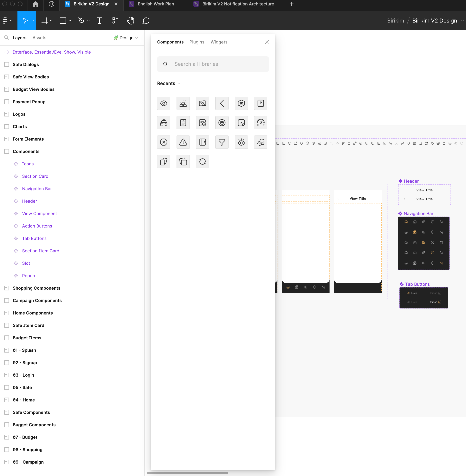Click the Birikim project breadcrumb
Viewport: 466px width, 476px height.
(395, 21)
